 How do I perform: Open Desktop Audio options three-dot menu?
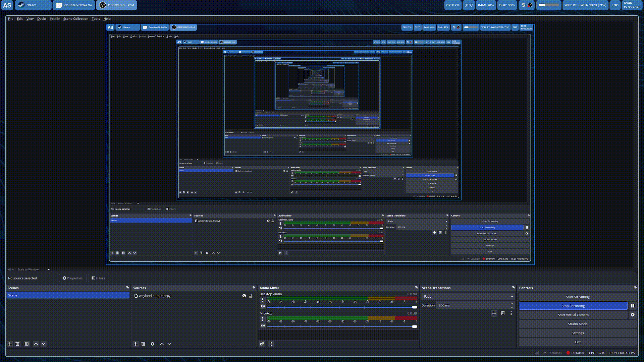tap(263, 300)
